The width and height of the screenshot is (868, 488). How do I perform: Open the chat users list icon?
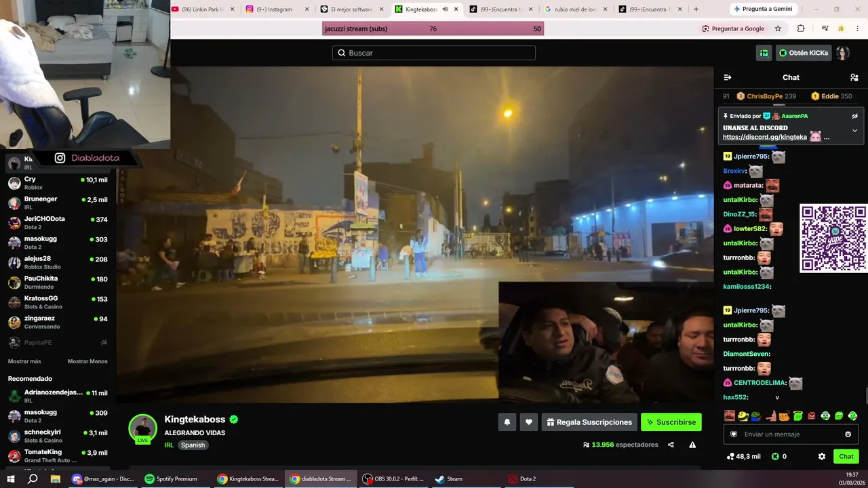click(x=854, y=77)
